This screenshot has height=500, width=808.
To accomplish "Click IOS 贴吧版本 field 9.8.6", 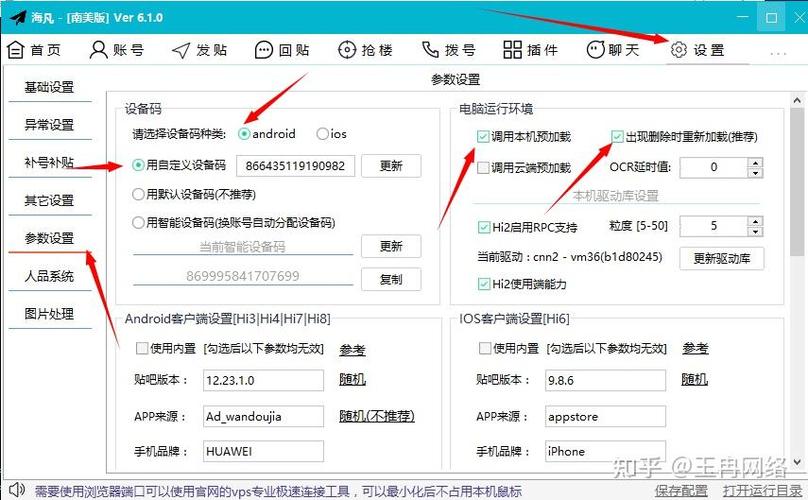I will coord(605,380).
